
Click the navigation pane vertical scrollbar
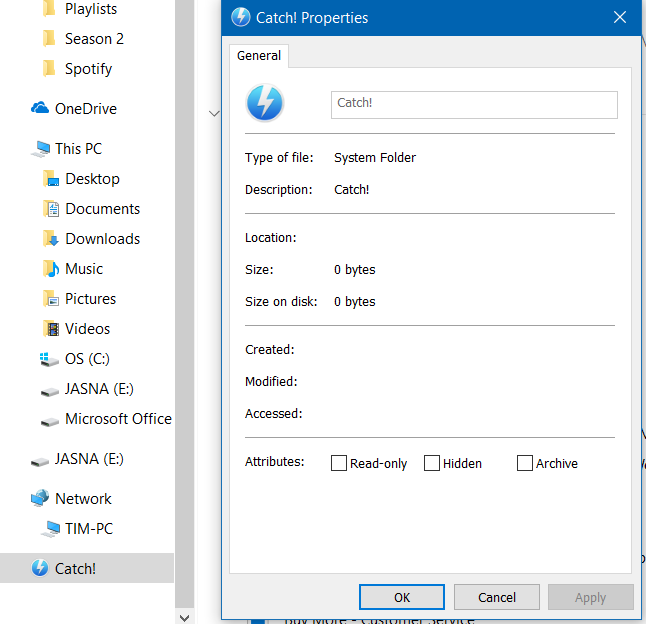coord(185,305)
